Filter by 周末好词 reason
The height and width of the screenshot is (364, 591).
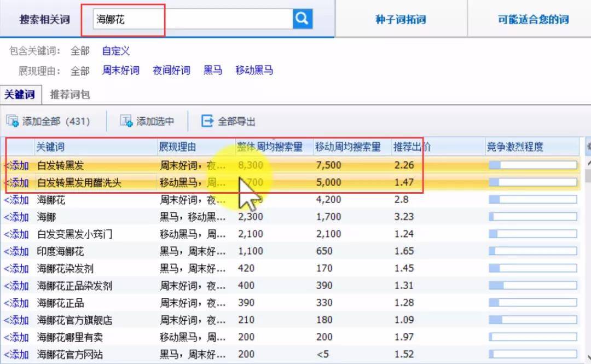(x=120, y=70)
